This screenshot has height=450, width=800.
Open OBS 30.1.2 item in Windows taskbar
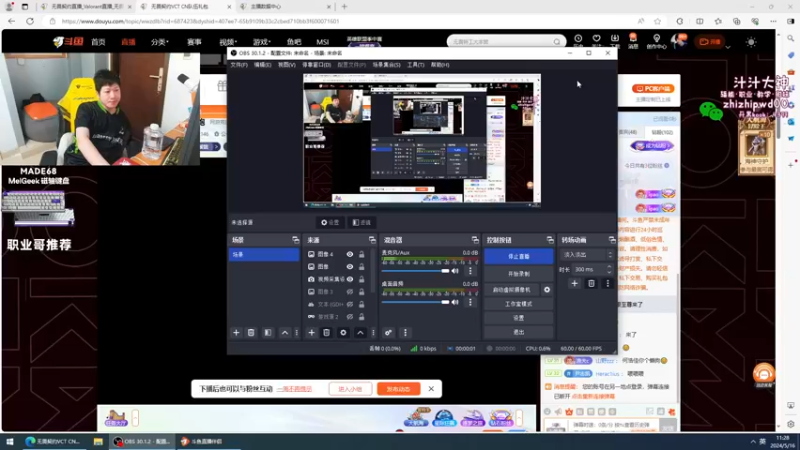click(x=142, y=441)
